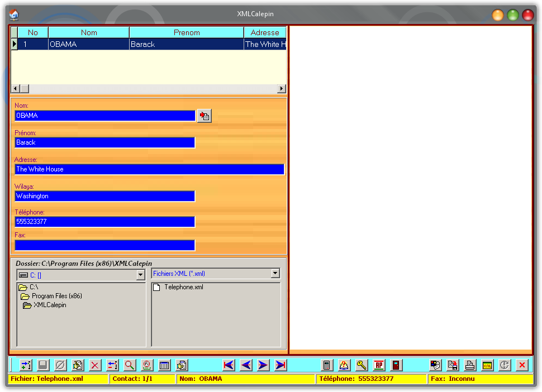Select the Program Files (x86) folder
The width and height of the screenshot is (542, 392).
click(x=56, y=296)
